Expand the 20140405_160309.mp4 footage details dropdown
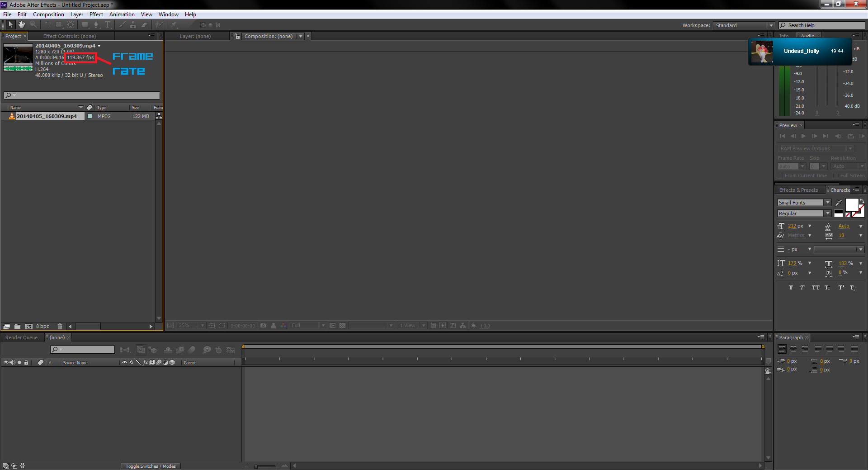 [99, 45]
